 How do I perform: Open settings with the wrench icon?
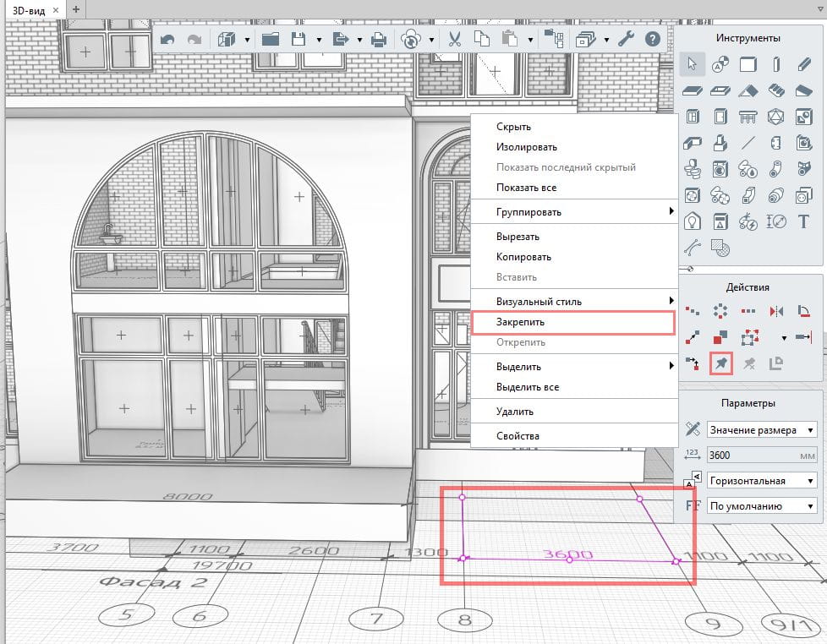[x=627, y=39]
